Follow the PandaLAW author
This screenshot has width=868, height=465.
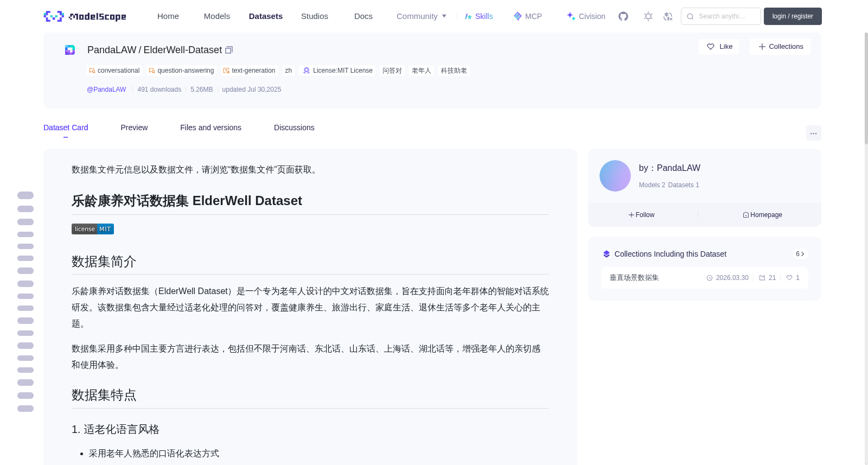pos(642,215)
